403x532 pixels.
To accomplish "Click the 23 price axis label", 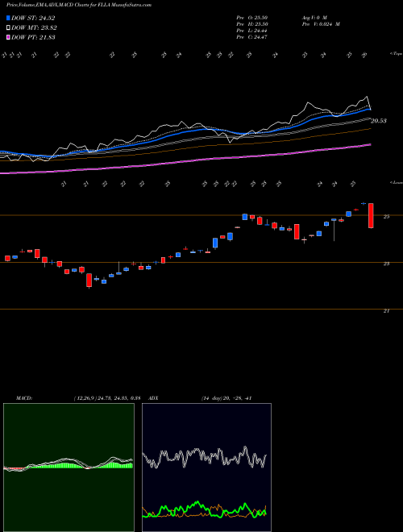I will click(x=386, y=264).
